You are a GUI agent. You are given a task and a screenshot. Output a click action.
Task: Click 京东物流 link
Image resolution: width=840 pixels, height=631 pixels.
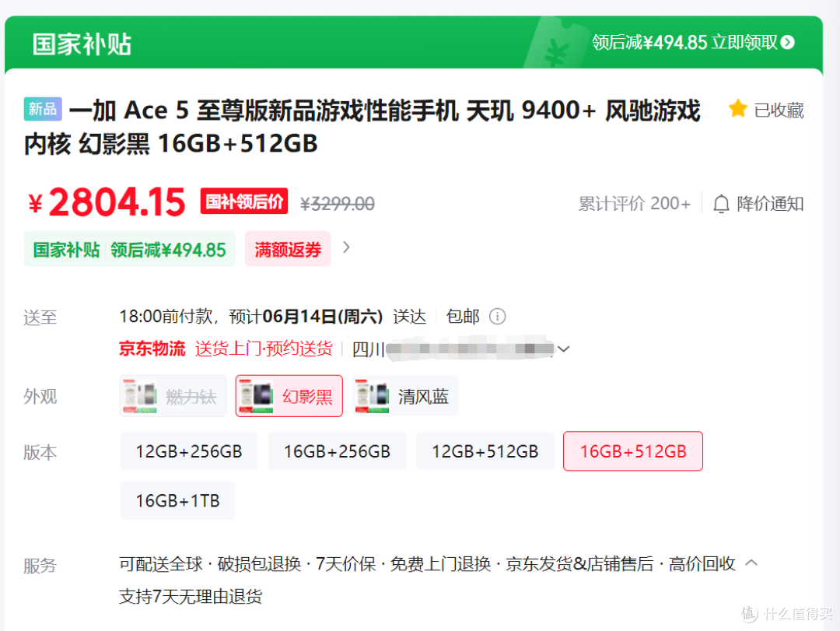pyautogui.click(x=152, y=349)
